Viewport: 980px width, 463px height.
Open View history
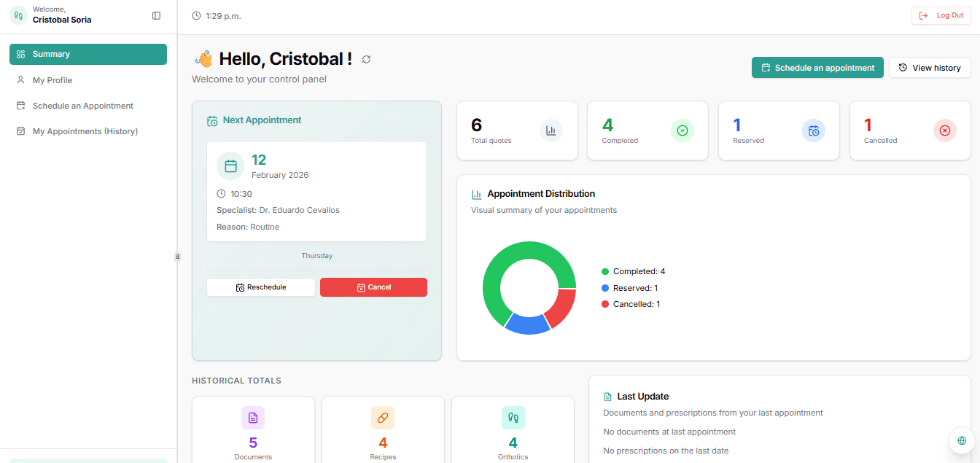click(x=930, y=67)
